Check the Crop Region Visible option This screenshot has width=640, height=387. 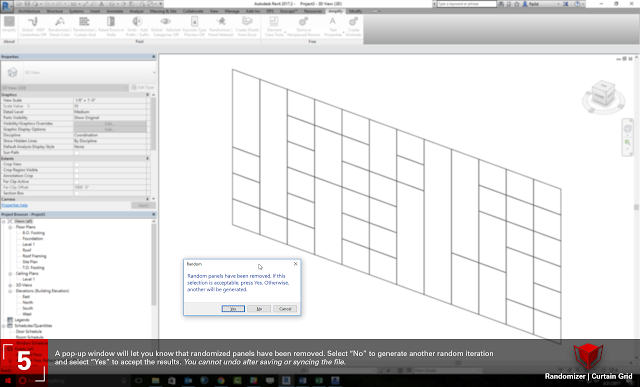[x=76, y=170]
